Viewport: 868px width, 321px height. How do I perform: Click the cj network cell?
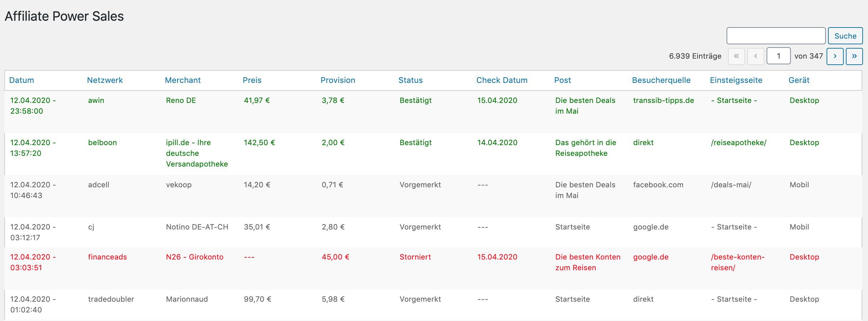point(91,227)
